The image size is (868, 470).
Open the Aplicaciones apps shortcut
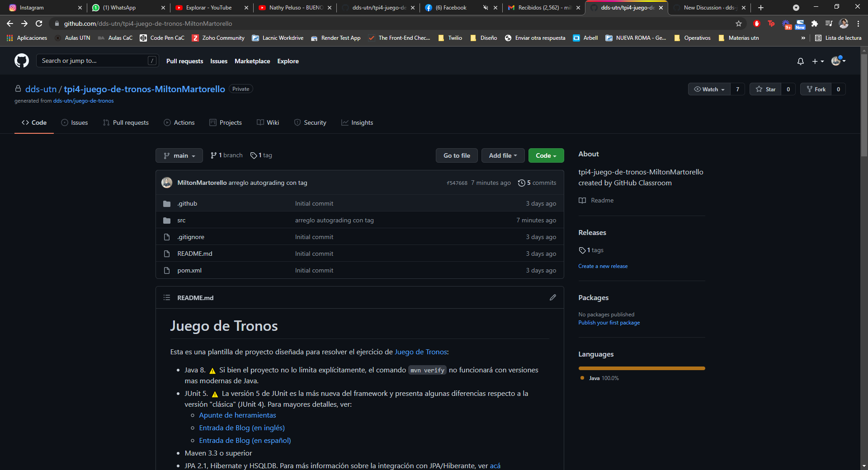(27, 38)
